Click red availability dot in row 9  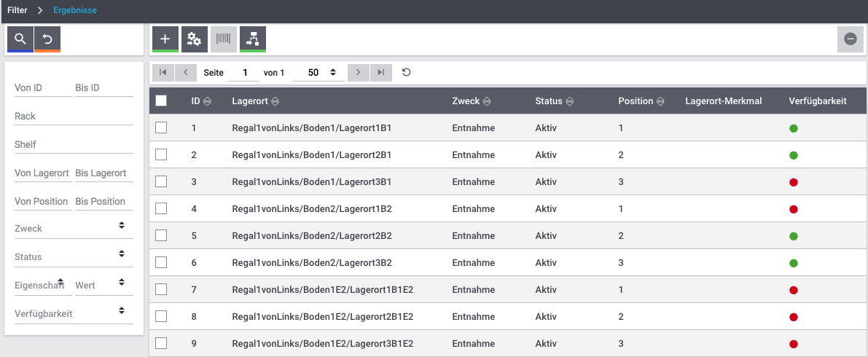click(x=793, y=344)
